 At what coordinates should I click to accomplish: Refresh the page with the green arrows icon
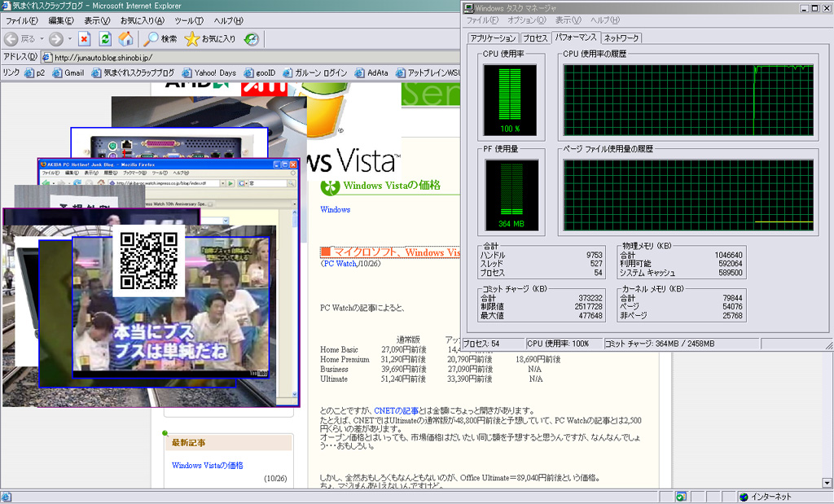pos(105,39)
